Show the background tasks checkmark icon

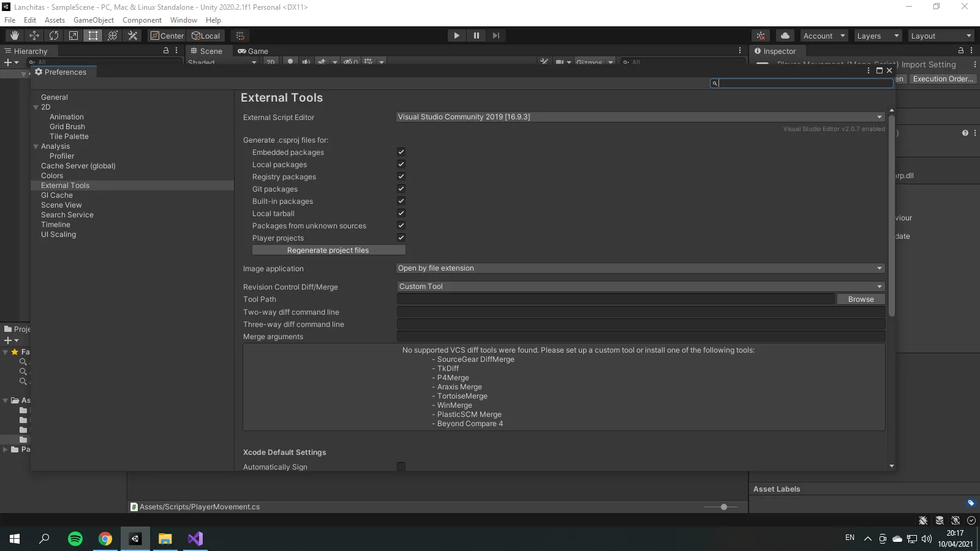pyautogui.click(x=971, y=520)
